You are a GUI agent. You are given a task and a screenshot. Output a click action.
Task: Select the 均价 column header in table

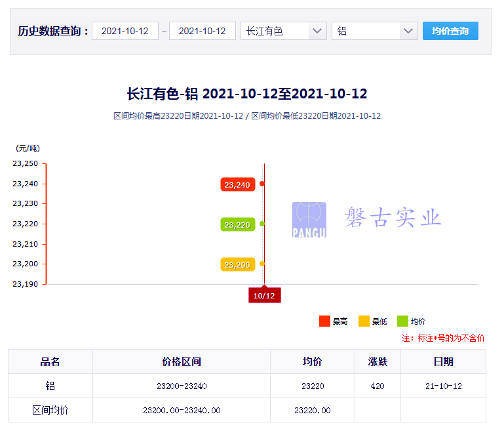click(x=313, y=361)
